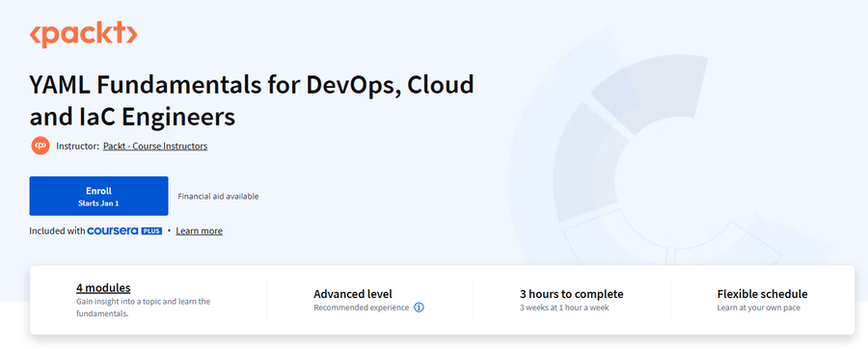868x349 pixels.
Task: Follow the Learn more link
Action: tap(200, 230)
